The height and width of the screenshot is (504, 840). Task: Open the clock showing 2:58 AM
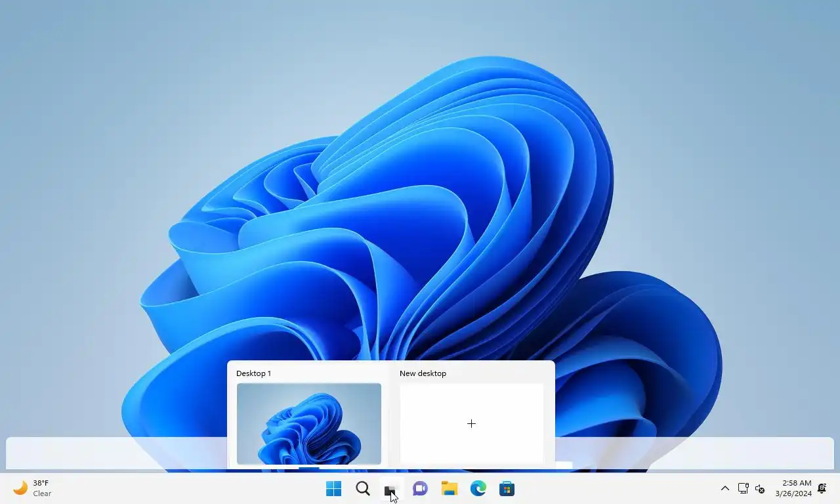797,483
